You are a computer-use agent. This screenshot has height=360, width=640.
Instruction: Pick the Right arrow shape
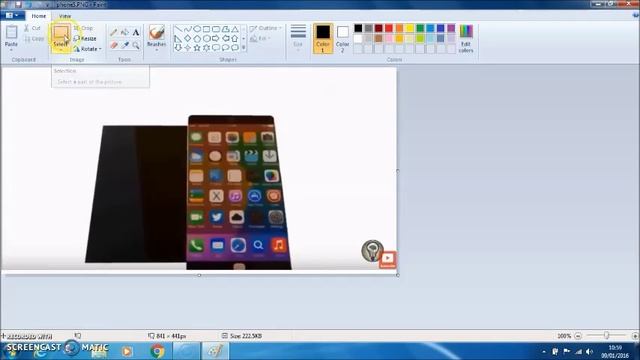[216, 38]
